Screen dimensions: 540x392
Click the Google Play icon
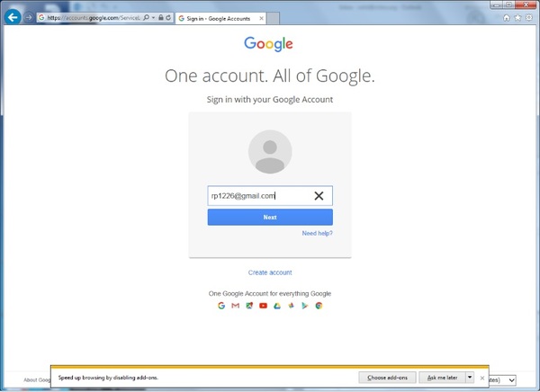pyautogui.click(x=305, y=306)
